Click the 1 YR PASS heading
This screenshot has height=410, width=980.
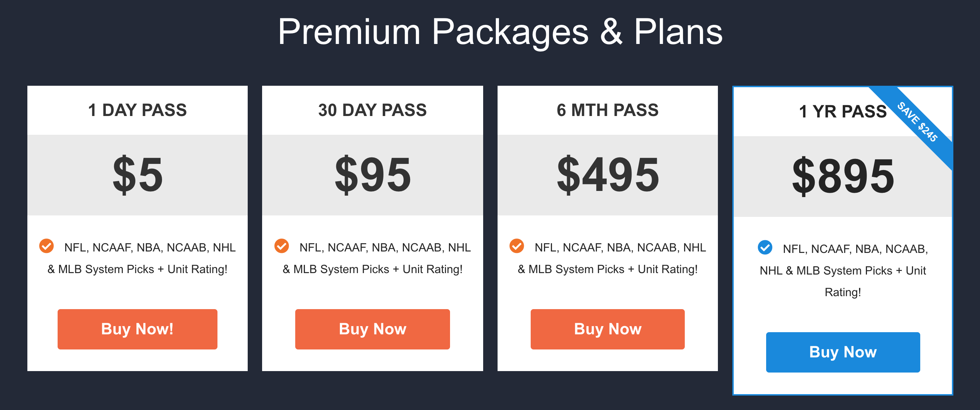click(843, 112)
